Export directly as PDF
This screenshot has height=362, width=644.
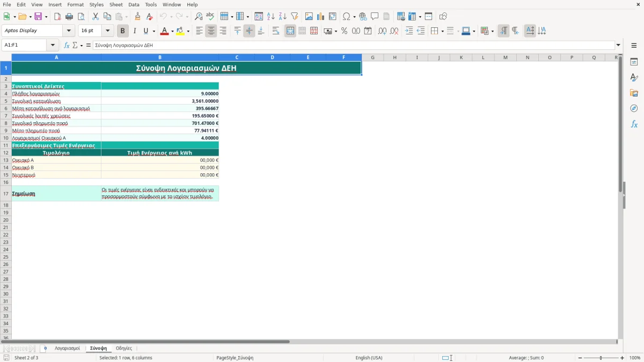coord(57,17)
